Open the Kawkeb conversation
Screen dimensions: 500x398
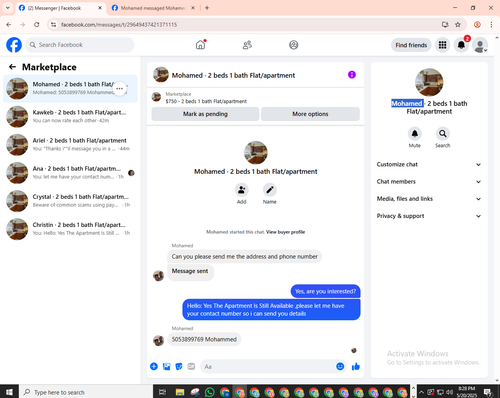click(x=70, y=116)
